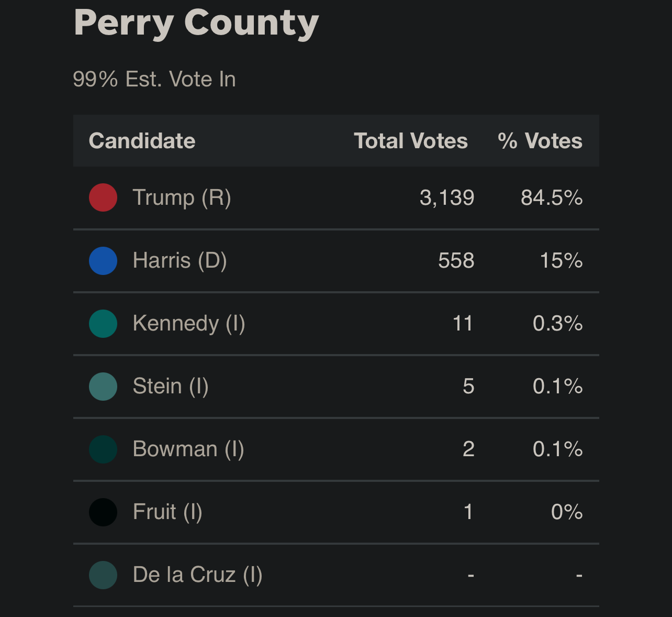This screenshot has width=672, height=617.
Task: Click Trump's red color dot
Action: (103, 197)
